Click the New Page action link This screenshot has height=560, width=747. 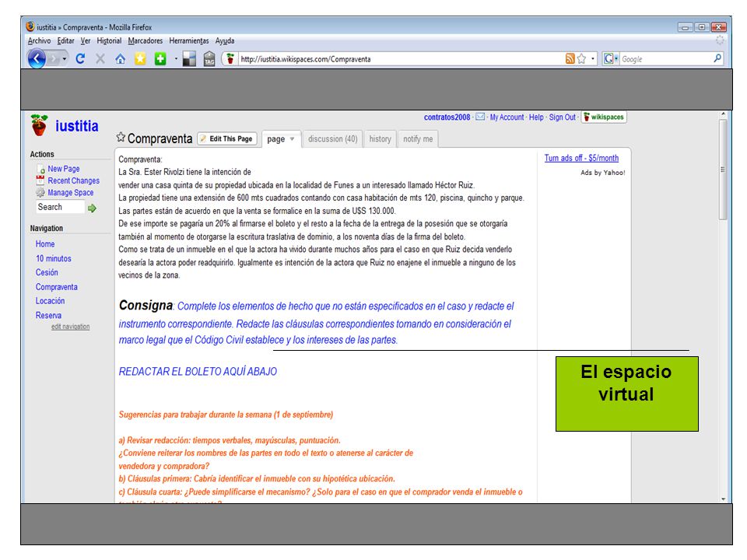[x=63, y=169]
